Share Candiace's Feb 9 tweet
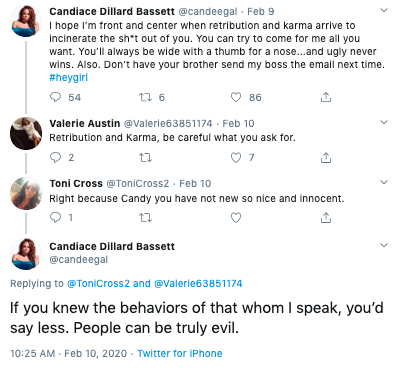 click(326, 97)
